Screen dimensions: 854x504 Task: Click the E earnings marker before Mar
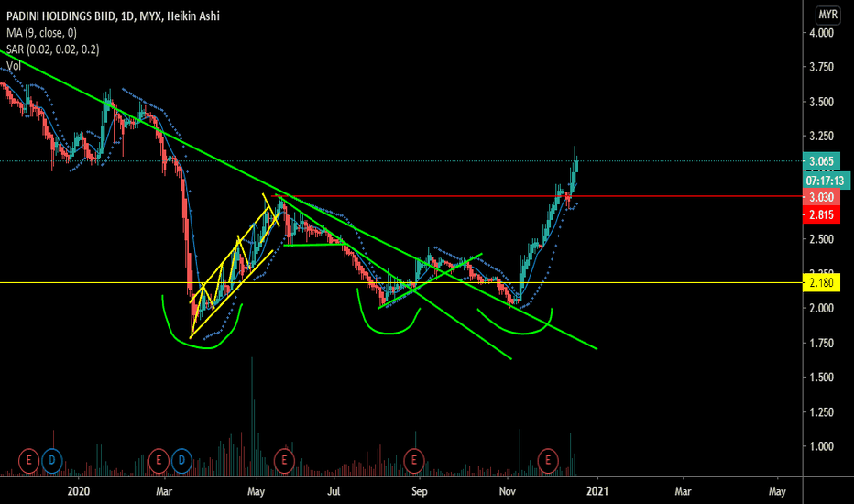coord(159,460)
